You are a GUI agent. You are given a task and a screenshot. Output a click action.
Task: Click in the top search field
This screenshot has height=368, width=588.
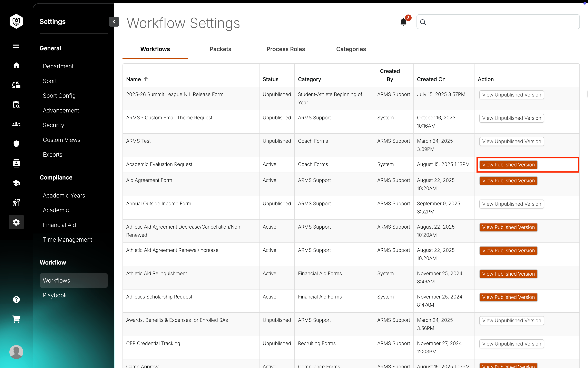point(498,22)
